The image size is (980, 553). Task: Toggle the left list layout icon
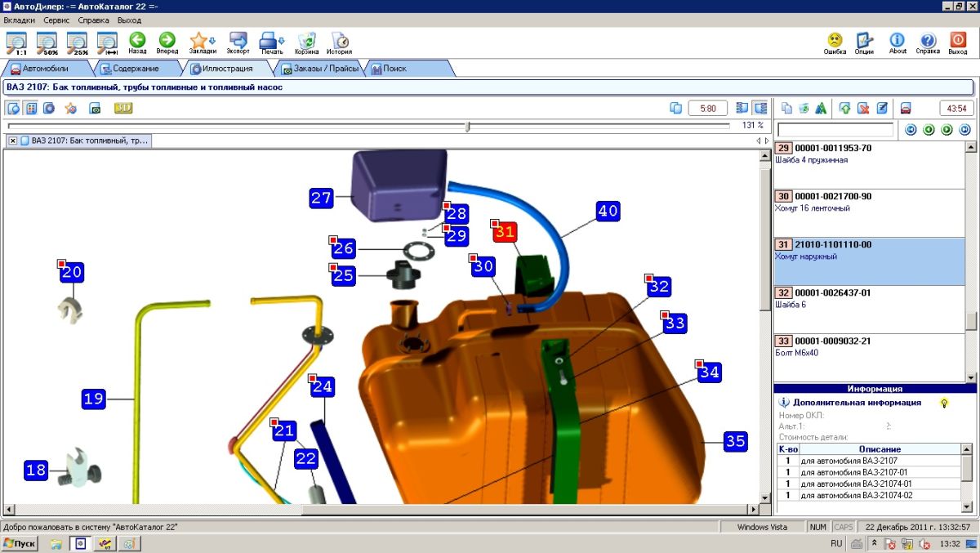pyautogui.click(x=742, y=108)
